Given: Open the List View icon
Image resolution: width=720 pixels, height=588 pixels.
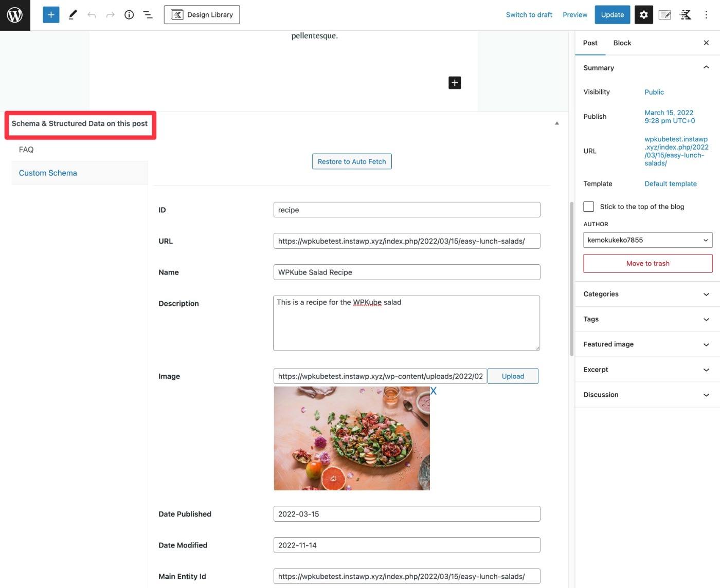Looking at the screenshot, I should click(148, 15).
